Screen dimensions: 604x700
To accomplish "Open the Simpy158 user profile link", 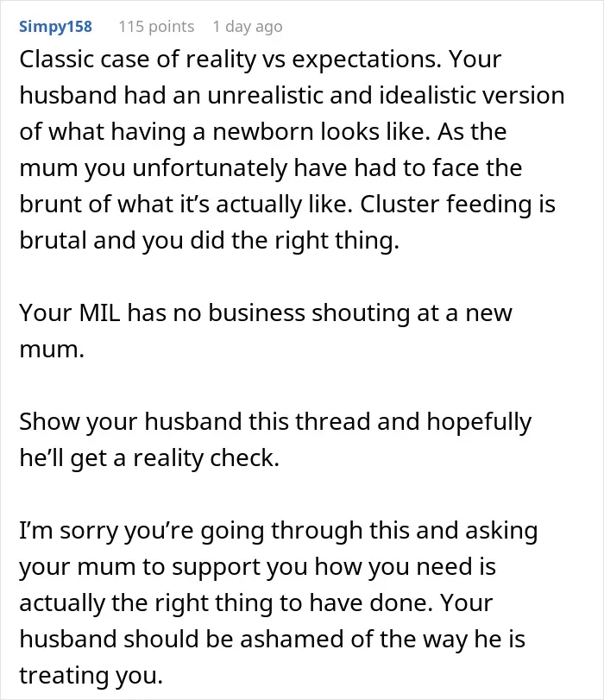I will click(55, 27).
